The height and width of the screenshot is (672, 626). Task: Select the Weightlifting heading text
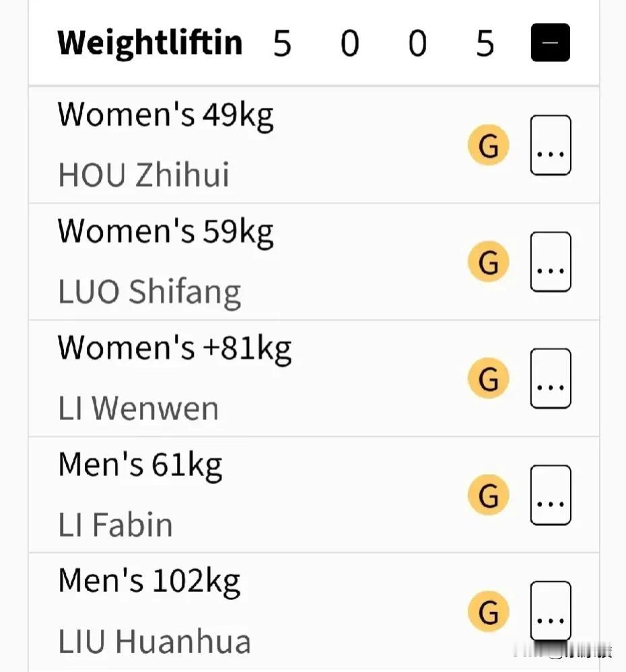pyautogui.click(x=150, y=43)
